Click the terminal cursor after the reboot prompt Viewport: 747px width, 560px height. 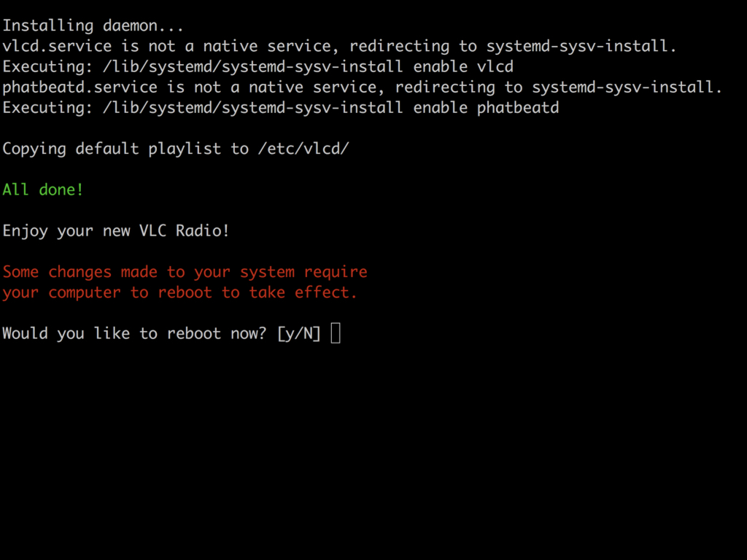336,332
